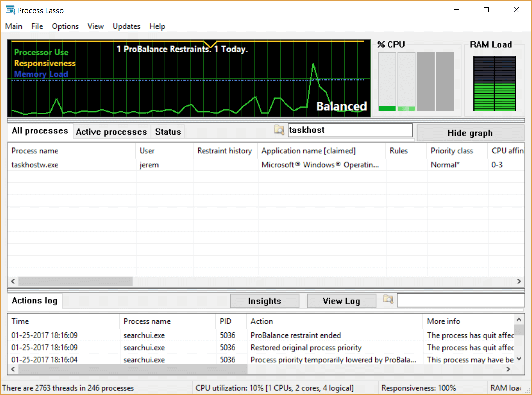532x395 pixels.
Task: Switch to the Active processes tab
Action: click(x=111, y=132)
